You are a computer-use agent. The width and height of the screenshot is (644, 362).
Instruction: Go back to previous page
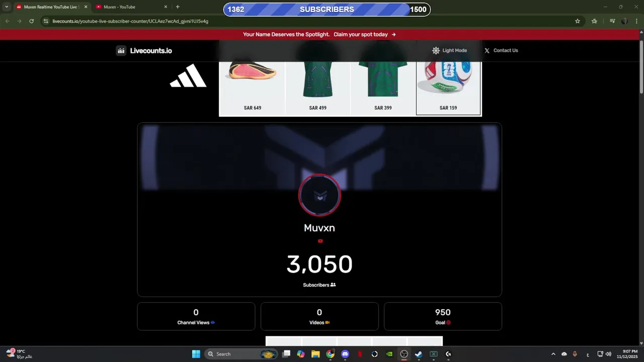[7, 21]
